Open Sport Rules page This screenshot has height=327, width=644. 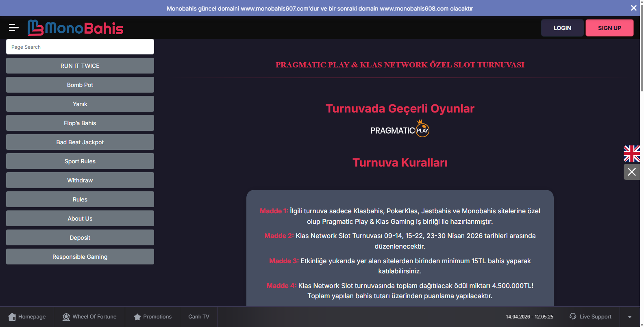tap(80, 161)
